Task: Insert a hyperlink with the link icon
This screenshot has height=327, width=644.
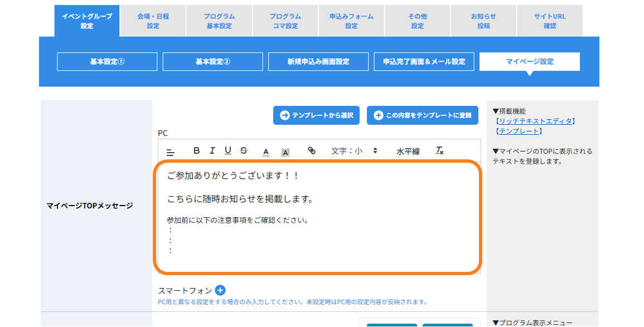Action: [312, 150]
